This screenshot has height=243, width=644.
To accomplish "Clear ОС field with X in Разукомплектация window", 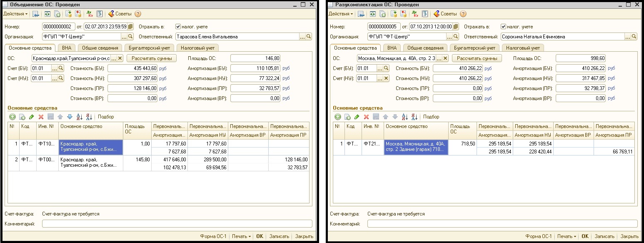I will click(x=445, y=58).
